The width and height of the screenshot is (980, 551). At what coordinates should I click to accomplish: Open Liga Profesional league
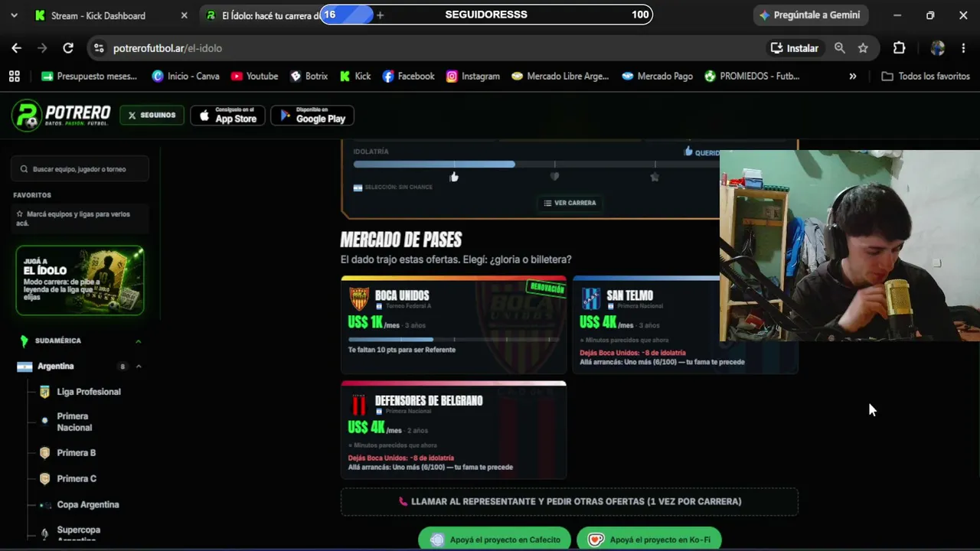(89, 392)
